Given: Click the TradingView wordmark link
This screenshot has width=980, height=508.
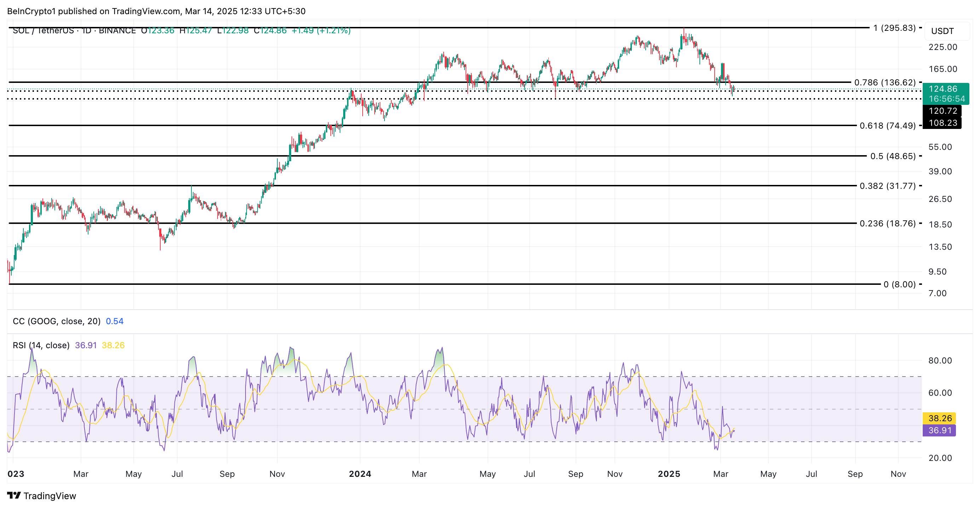Looking at the screenshot, I should click(x=50, y=496).
